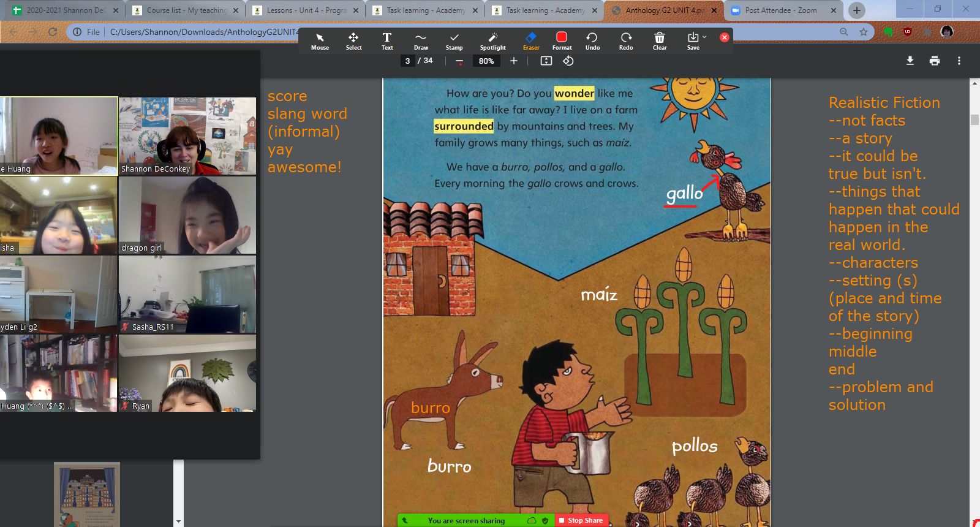Open the Format color options
The image size is (980, 527).
[562, 41]
